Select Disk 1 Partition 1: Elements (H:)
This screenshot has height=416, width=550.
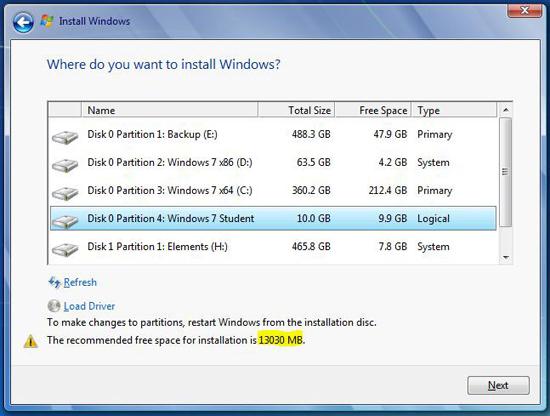[x=273, y=247]
